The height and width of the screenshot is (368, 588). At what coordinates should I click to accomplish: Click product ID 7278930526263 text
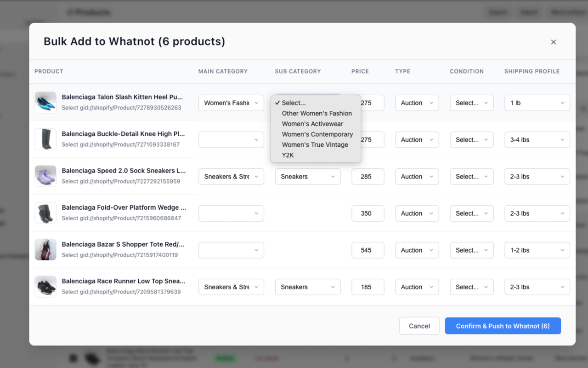tap(121, 108)
